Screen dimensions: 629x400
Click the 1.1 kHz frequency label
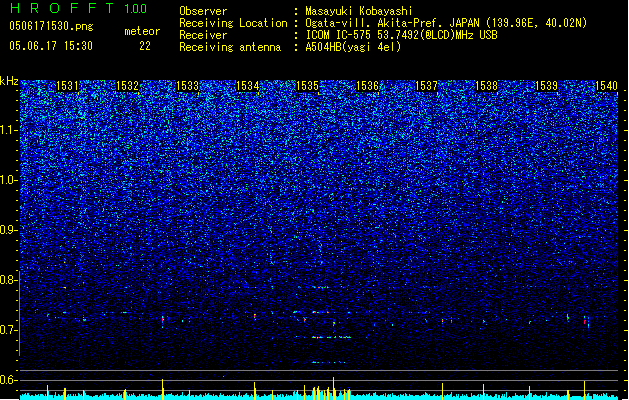click(9, 130)
